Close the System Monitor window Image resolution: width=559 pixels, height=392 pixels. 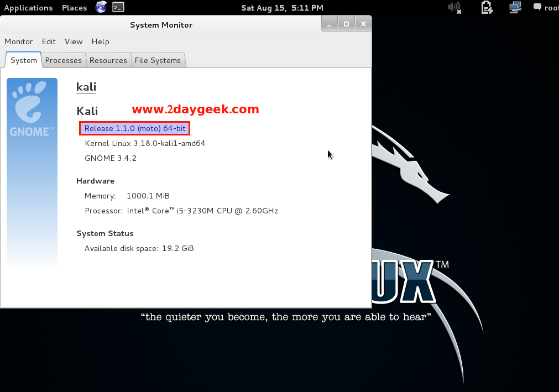coord(363,24)
